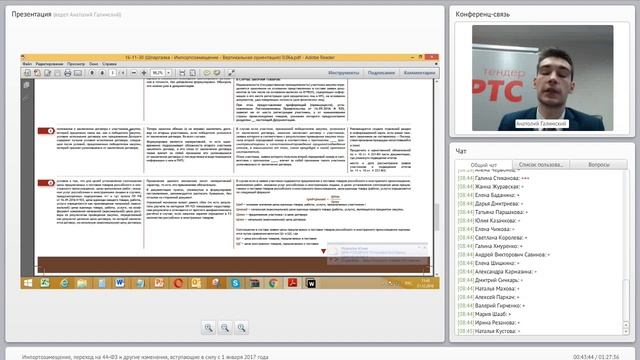Click the chat scrollbar up arrow above it
The height and width of the screenshot is (360, 640).
click(x=626, y=325)
